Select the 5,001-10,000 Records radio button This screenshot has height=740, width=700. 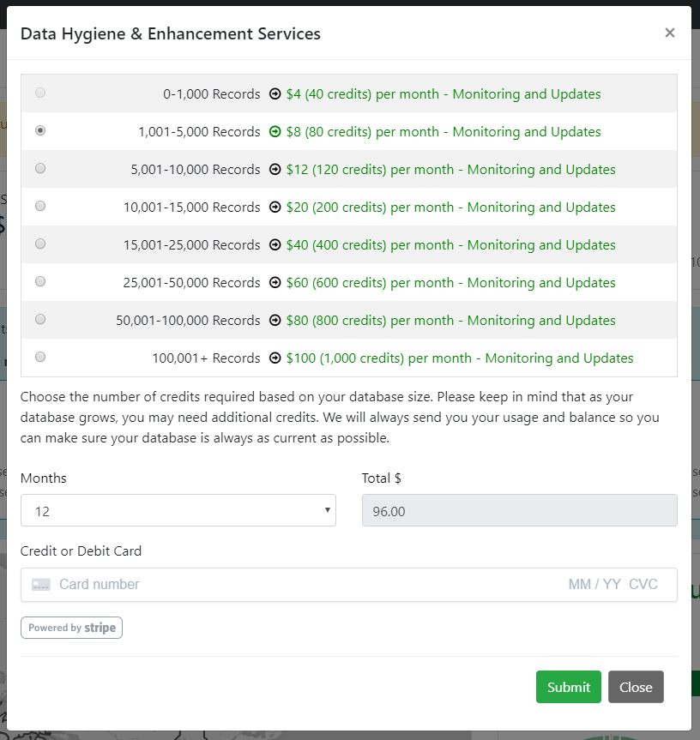coord(40,169)
